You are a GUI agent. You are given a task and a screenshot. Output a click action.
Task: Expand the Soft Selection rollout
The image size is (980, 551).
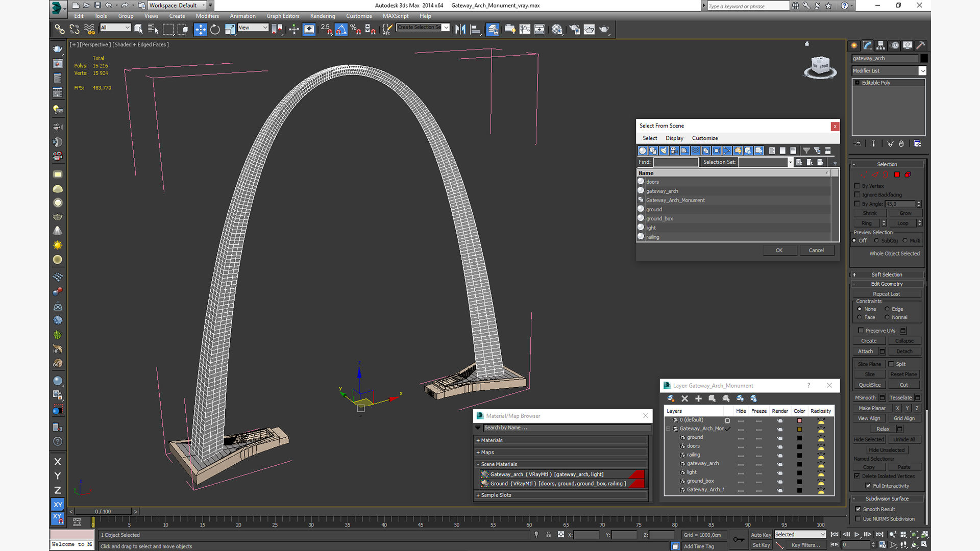[887, 274]
